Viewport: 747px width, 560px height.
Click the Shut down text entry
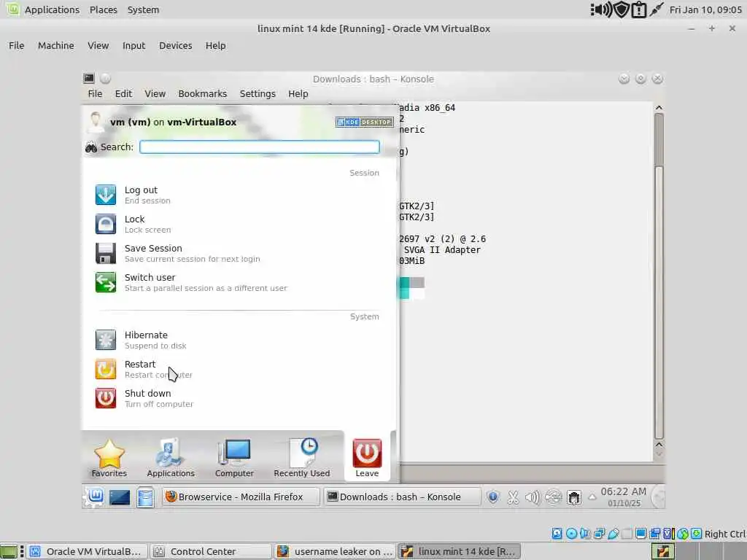147,393
